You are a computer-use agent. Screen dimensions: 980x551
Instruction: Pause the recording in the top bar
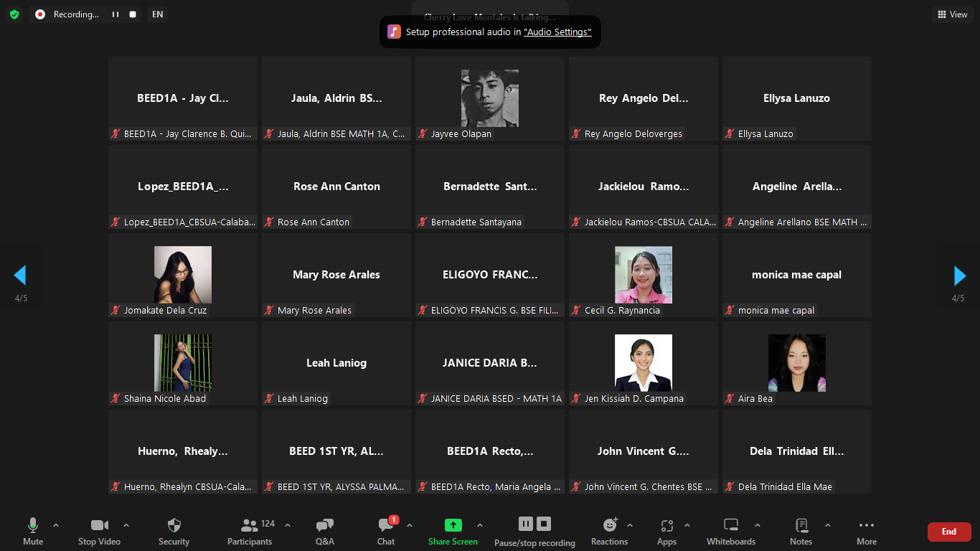(115, 14)
